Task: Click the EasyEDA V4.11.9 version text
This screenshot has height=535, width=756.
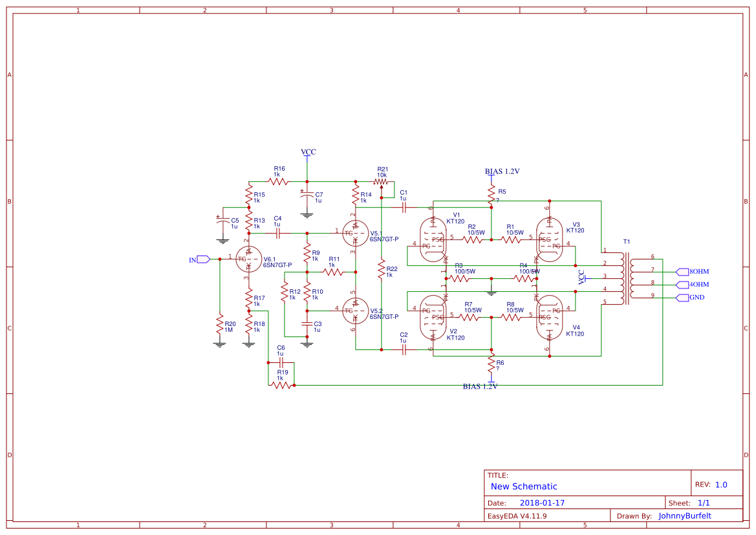Action: point(517,516)
